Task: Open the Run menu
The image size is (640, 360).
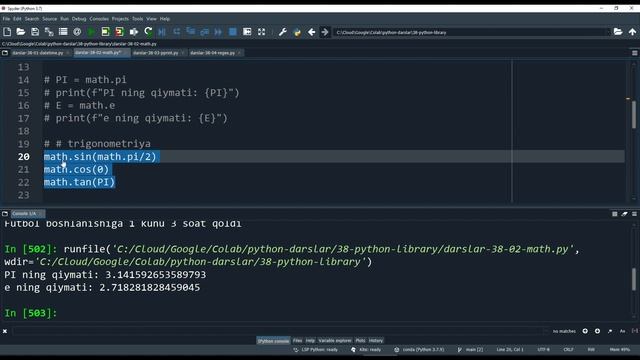Action: click(64, 19)
